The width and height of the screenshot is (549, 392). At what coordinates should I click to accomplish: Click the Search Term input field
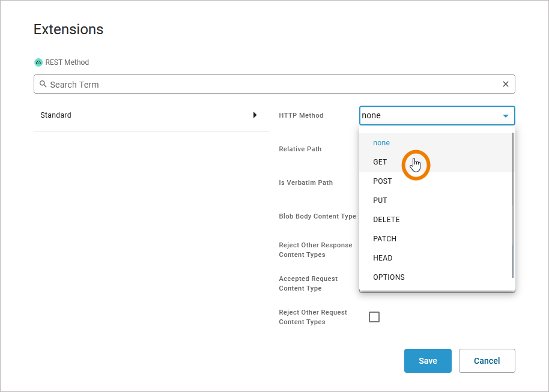270,85
